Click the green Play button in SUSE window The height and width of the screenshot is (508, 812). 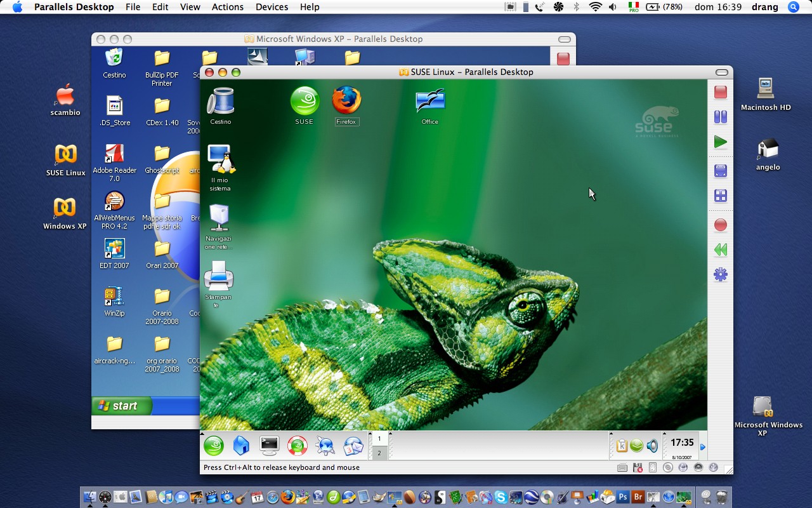pos(720,142)
